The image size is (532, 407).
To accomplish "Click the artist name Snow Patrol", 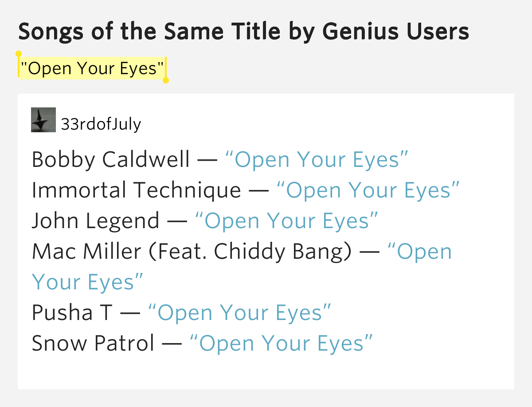I will coord(93,343).
